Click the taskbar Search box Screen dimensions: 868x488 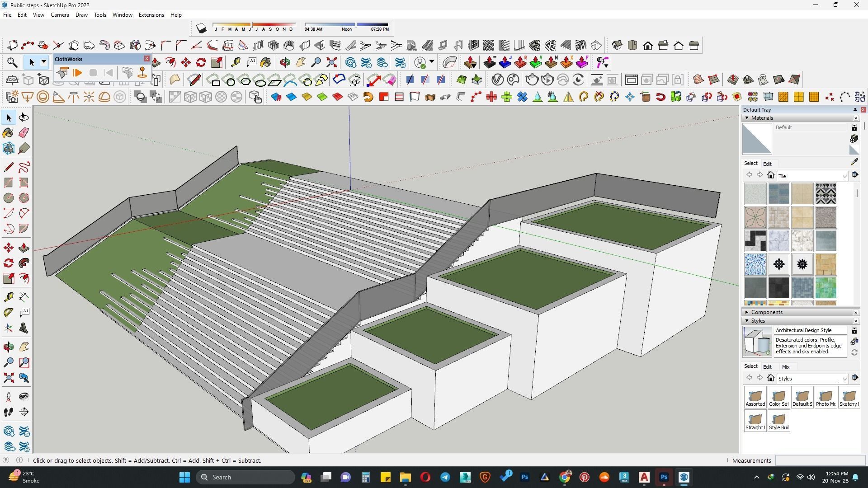[245, 477]
